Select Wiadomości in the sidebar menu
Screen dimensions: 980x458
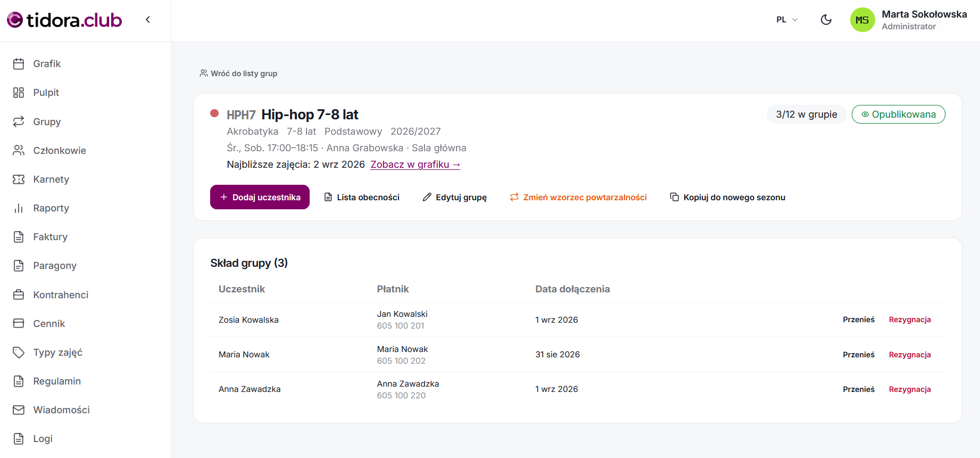pyautogui.click(x=62, y=410)
